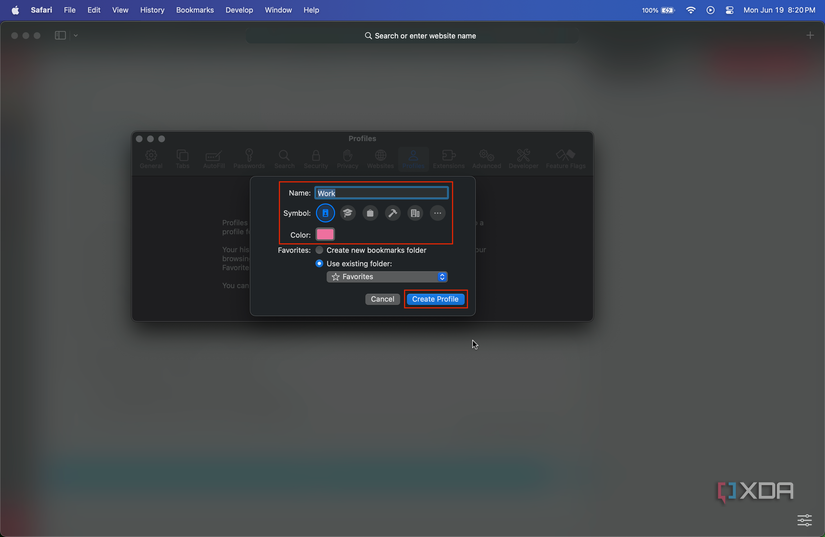The width and height of the screenshot is (825, 537).
Task: Open Wi-Fi status menu
Action: coord(691,10)
